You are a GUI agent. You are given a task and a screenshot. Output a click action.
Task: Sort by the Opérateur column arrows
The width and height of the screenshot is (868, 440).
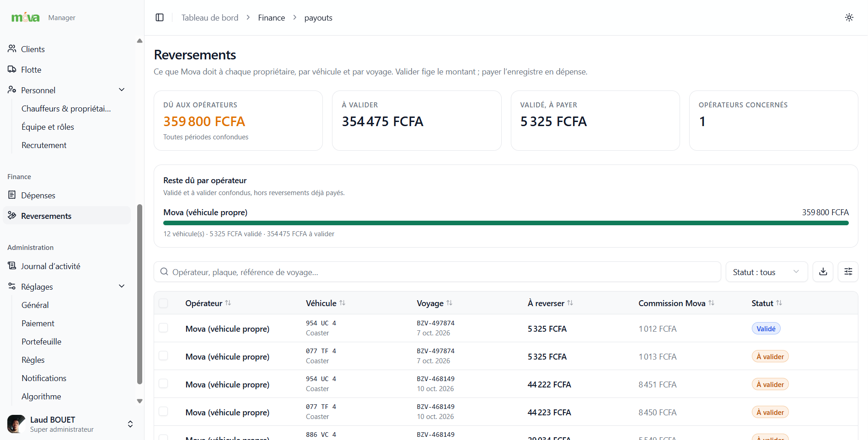(x=228, y=303)
